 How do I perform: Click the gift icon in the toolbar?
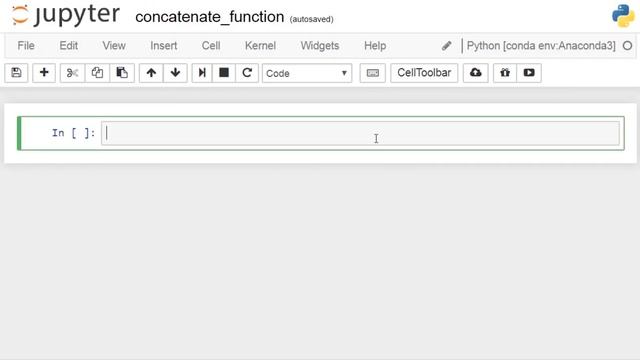(505, 73)
